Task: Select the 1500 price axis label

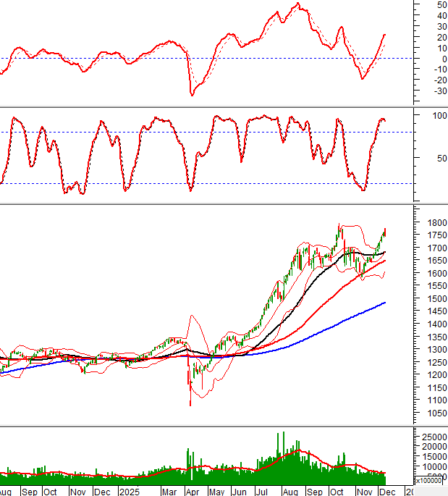Action: (x=430, y=298)
